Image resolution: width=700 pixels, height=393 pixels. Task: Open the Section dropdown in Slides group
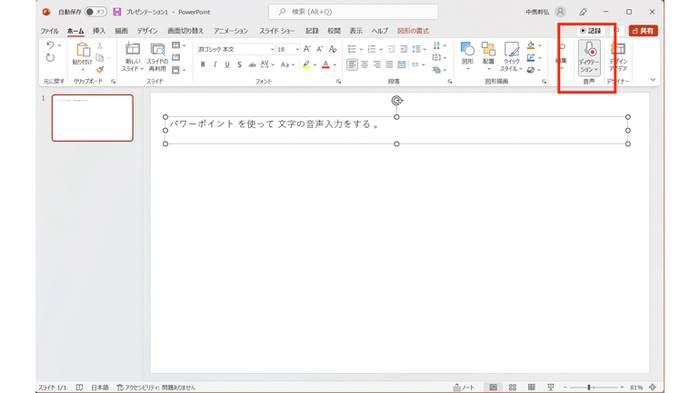pos(178,70)
